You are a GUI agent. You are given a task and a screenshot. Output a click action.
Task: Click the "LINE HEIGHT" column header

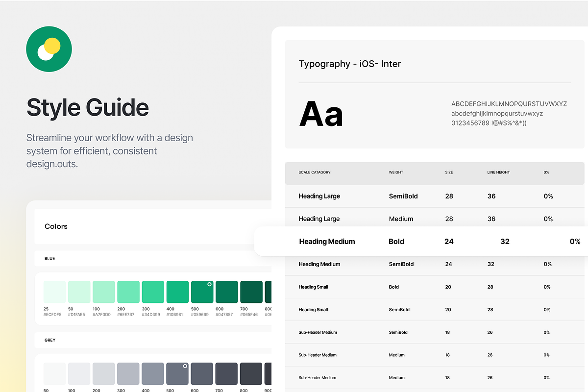498,172
